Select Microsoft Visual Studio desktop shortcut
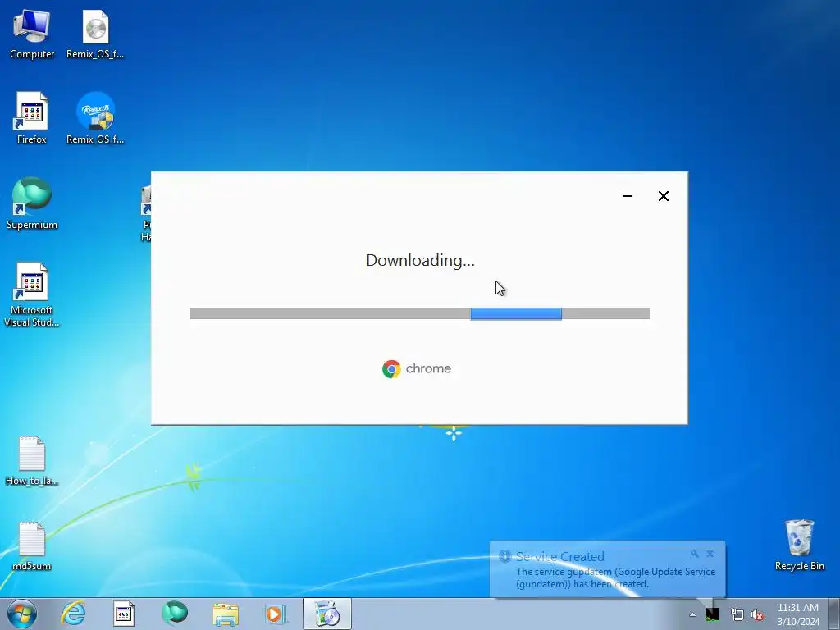Image resolution: width=840 pixels, height=630 pixels. point(32,294)
